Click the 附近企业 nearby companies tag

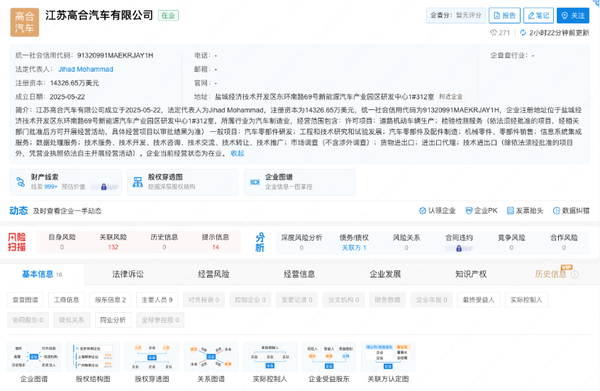(x=451, y=97)
